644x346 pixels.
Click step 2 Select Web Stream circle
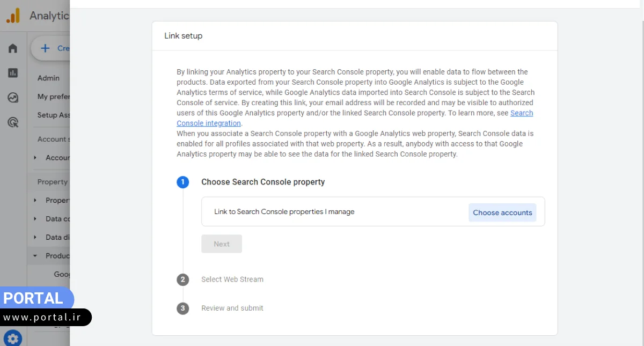coord(182,279)
